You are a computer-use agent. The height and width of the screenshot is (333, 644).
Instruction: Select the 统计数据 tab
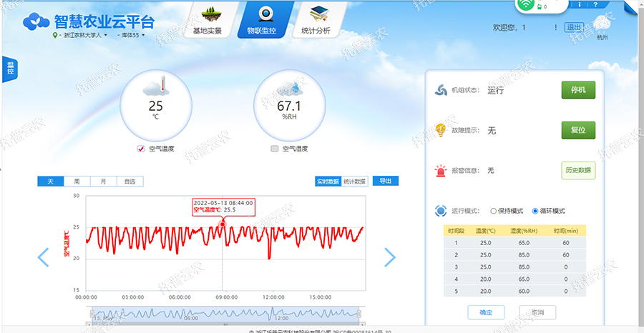[x=354, y=182]
